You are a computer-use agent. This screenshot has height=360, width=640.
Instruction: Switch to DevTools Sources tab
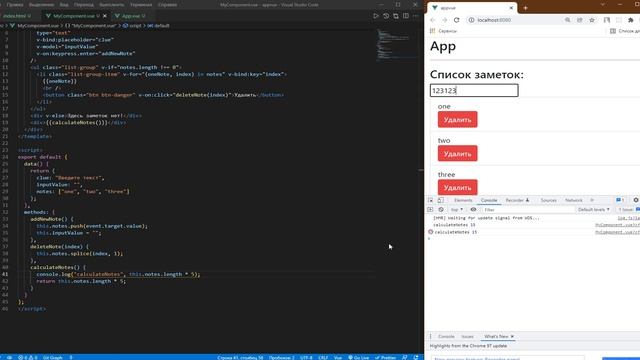click(548, 200)
